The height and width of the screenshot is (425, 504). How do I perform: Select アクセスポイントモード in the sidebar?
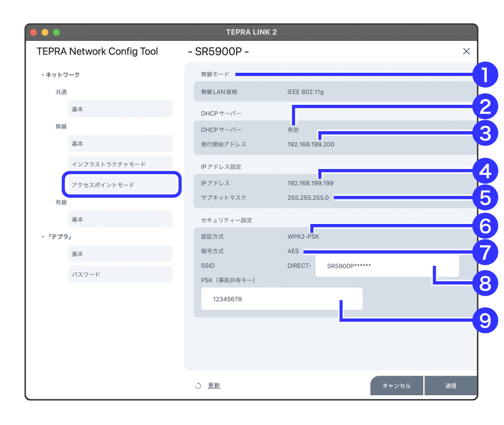[121, 185]
